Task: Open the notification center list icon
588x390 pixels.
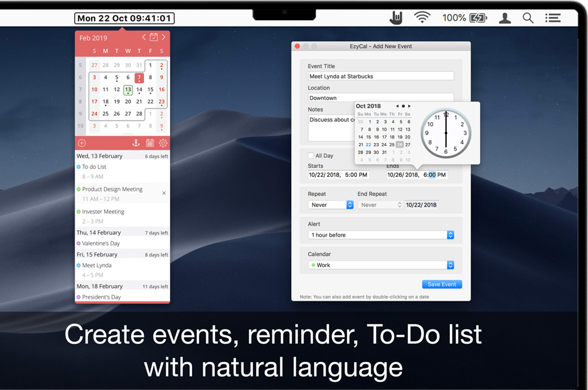Action: click(x=552, y=18)
